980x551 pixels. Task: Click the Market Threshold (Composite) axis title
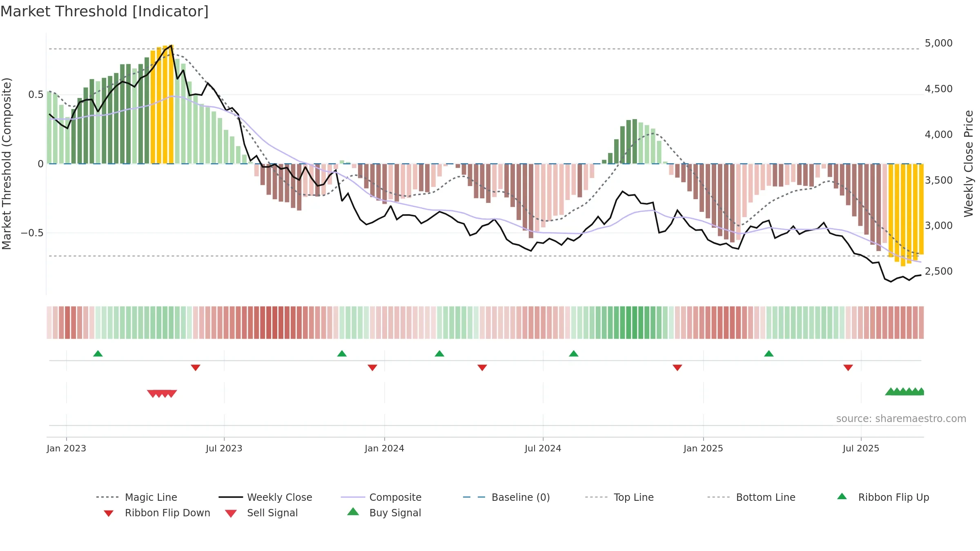coord(7,164)
